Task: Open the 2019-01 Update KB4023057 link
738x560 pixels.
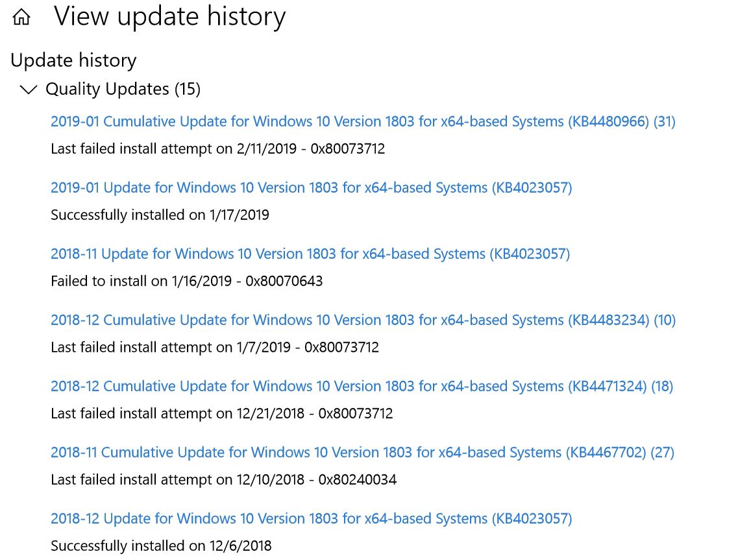Action: (x=311, y=188)
